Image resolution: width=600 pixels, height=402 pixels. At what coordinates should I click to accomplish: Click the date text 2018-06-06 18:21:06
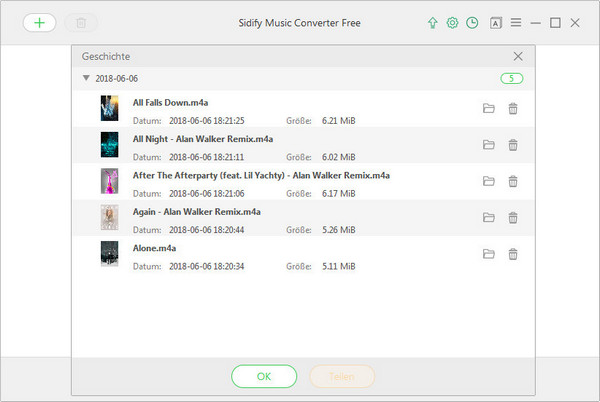pos(207,194)
